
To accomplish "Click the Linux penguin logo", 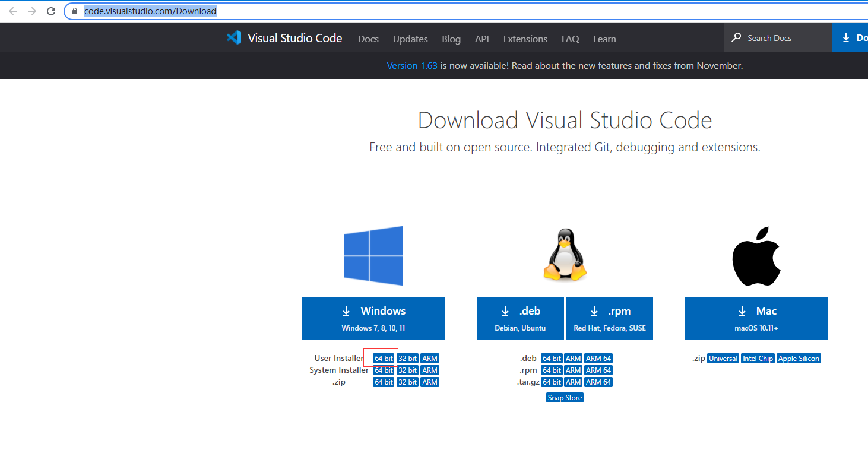I will click(565, 255).
